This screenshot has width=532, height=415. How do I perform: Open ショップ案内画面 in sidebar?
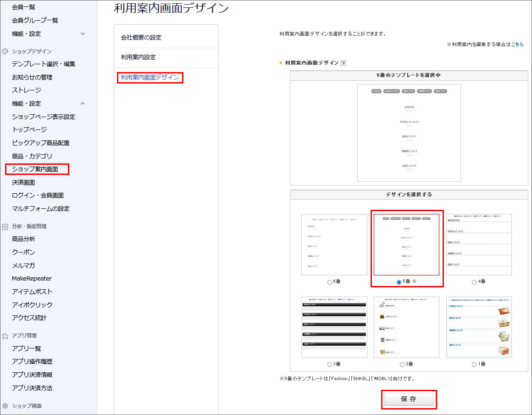(35, 169)
